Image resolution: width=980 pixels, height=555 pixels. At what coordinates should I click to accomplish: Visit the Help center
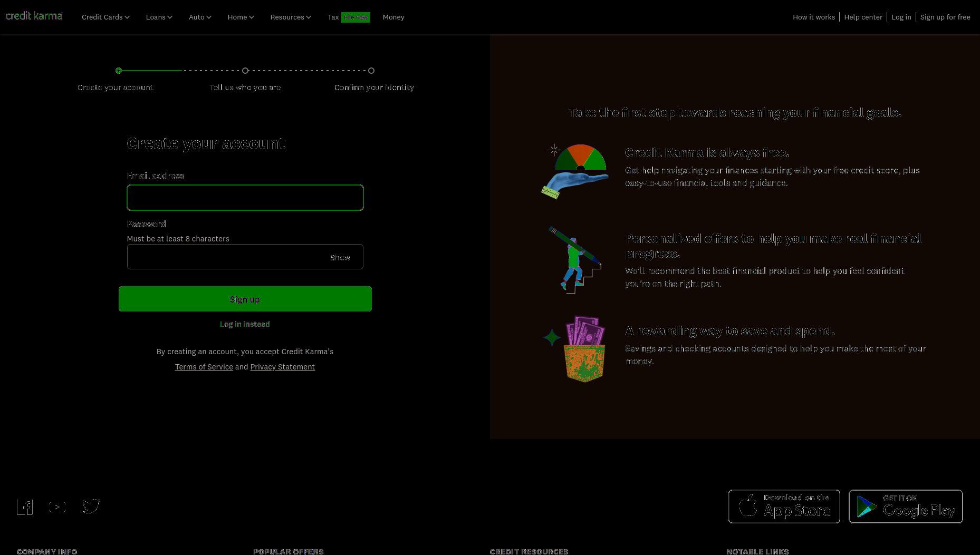pyautogui.click(x=863, y=17)
